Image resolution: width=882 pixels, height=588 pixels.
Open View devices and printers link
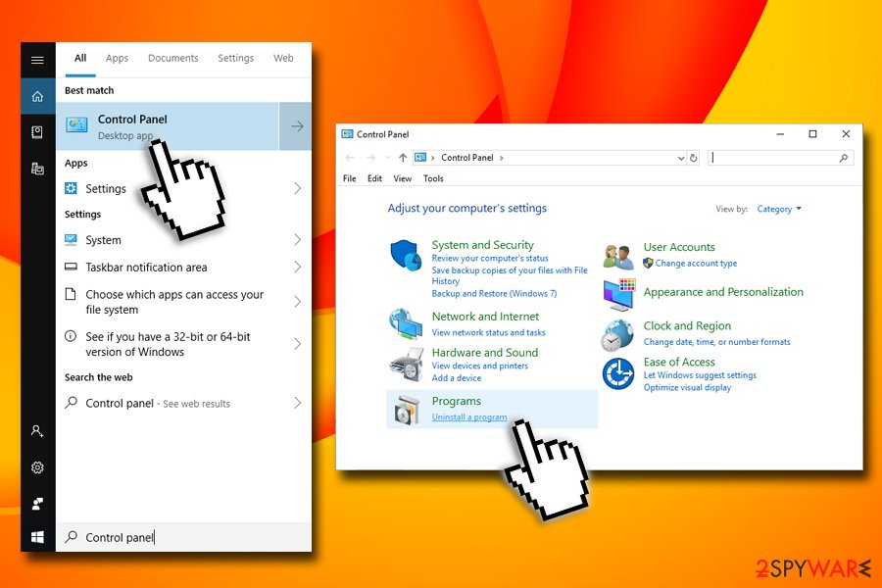point(480,366)
